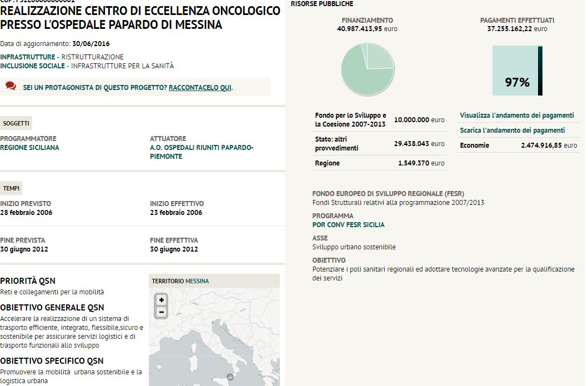
Task: Click the TEMPI section label
Action: (x=11, y=188)
